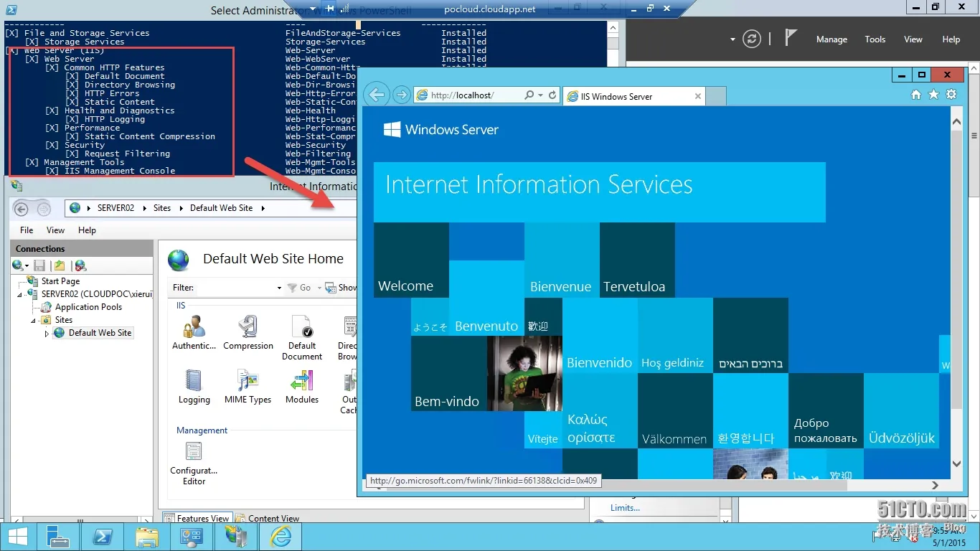Open the Configuration Editor icon
The width and height of the screenshot is (980, 551).
click(x=194, y=463)
